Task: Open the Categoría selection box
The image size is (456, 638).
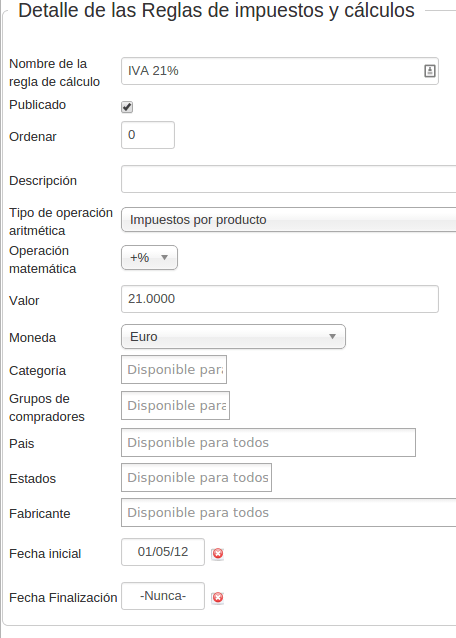Action: [174, 369]
